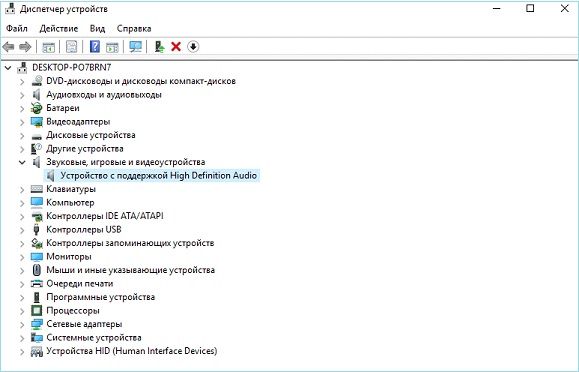Click the scan for hardware changes monitor icon

click(136, 47)
